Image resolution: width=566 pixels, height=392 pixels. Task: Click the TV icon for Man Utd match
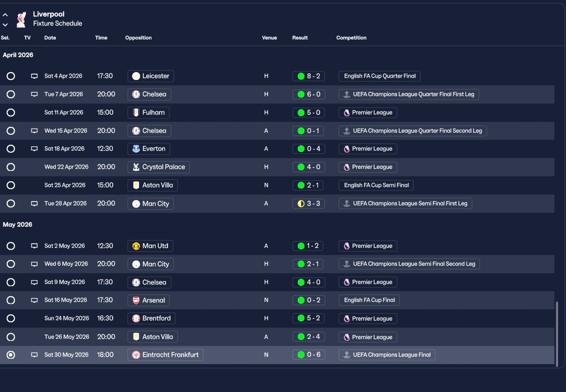(34, 246)
